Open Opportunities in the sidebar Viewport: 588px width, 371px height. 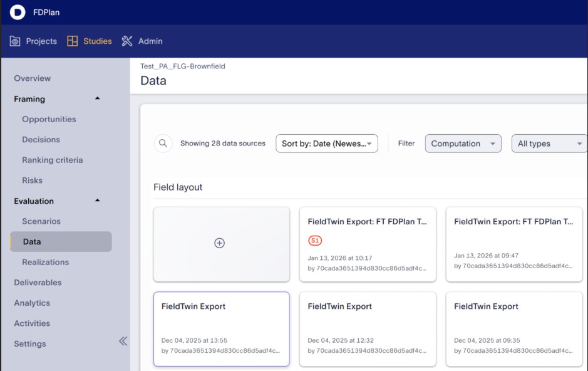pos(49,119)
